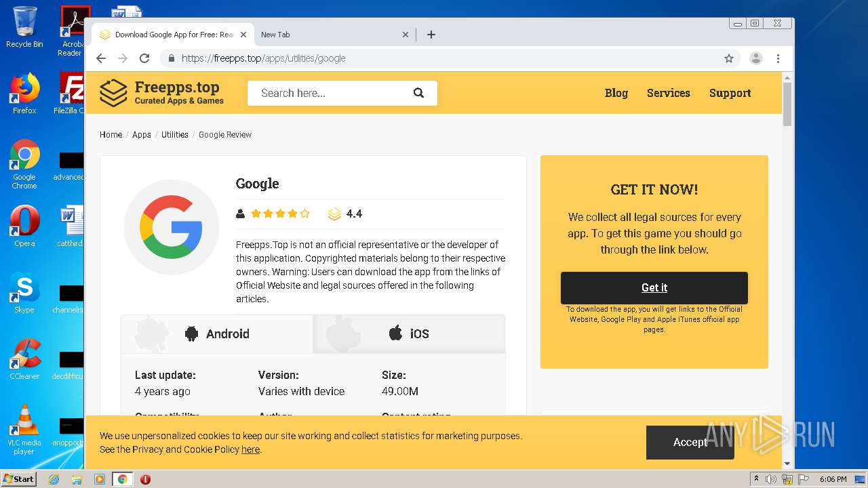The height and width of the screenshot is (488, 868).
Task: Open a new tab with plus button
Action: (431, 35)
